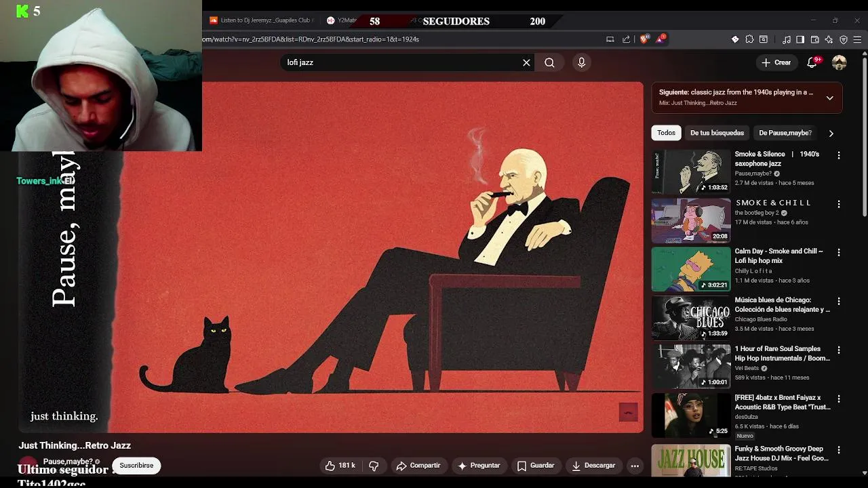This screenshot has height=488, width=868.
Task: Select the 'De tus búsquedas' chip
Action: click(x=717, y=133)
